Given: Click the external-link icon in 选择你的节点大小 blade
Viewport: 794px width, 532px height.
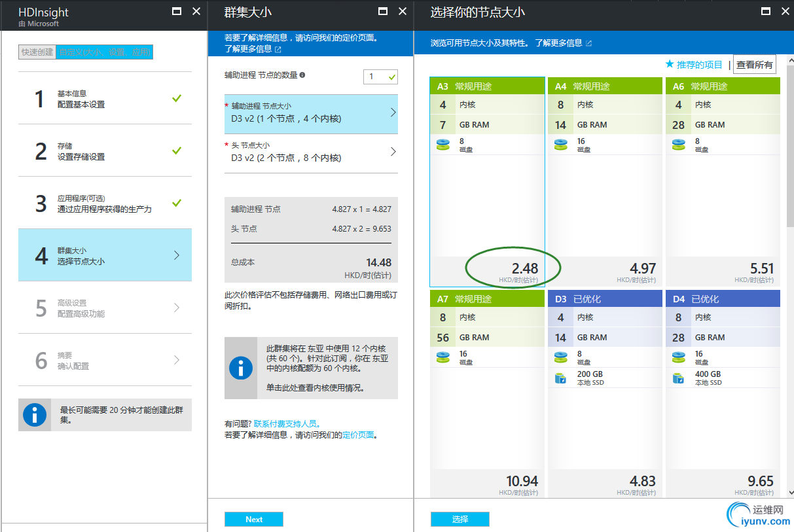Looking at the screenshot, I should tap(588, 43).
